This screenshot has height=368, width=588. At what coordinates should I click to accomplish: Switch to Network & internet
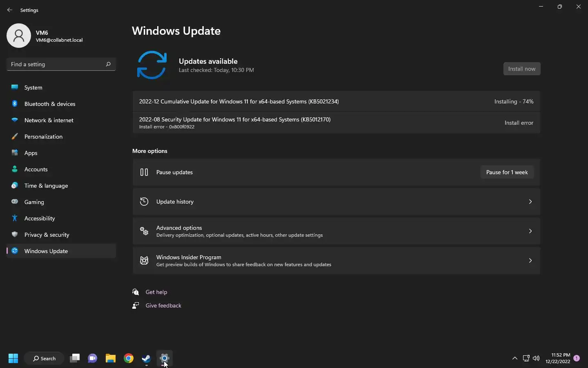pos(61,120)
